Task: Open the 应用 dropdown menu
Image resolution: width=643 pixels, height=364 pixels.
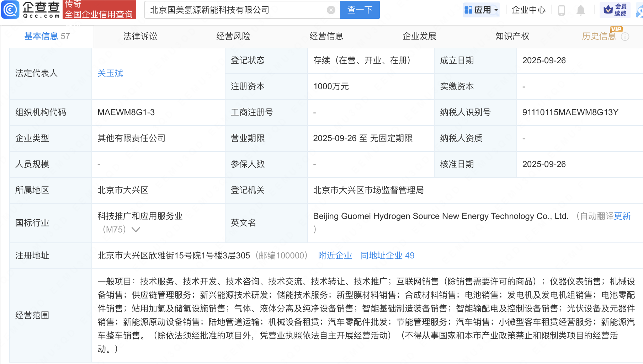Action: [482, 10]
